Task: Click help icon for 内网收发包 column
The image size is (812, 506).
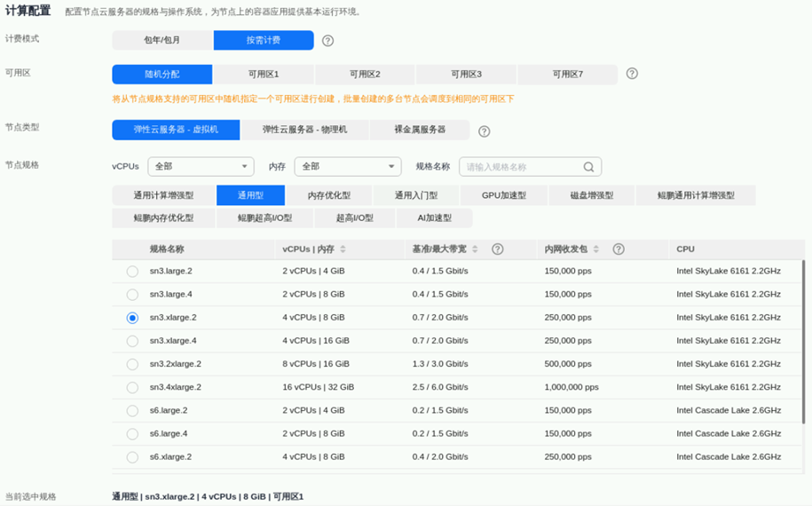Action: (619, 249)
